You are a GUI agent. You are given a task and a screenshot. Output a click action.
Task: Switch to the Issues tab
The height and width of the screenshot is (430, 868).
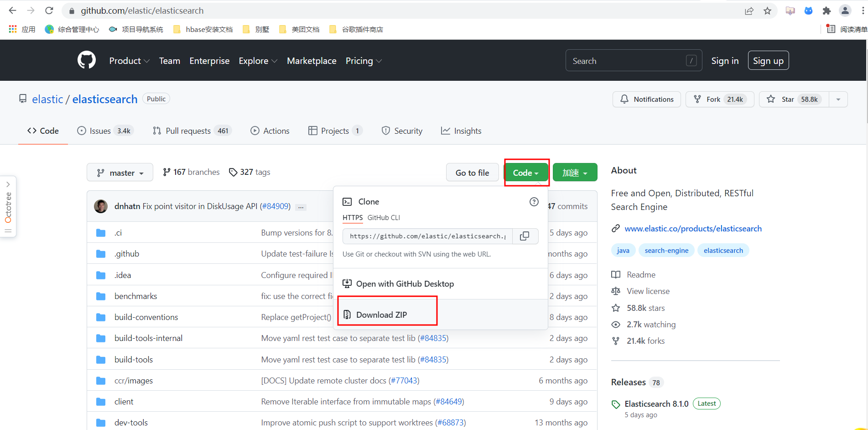(106, 131)
